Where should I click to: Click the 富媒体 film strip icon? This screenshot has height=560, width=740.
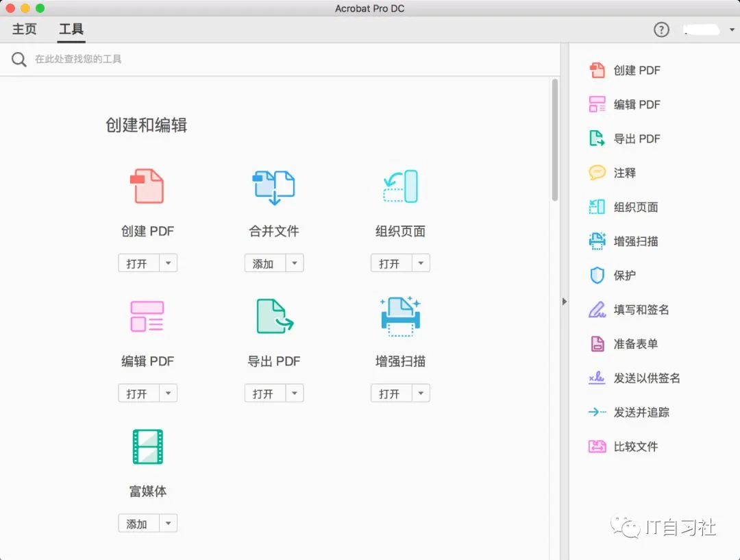(148, 446)
